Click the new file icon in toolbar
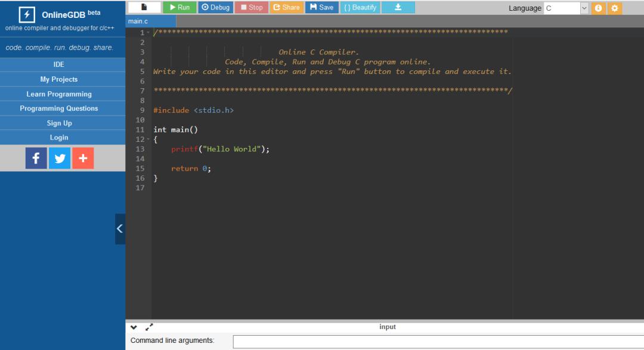644x350 pixels. 144,7
